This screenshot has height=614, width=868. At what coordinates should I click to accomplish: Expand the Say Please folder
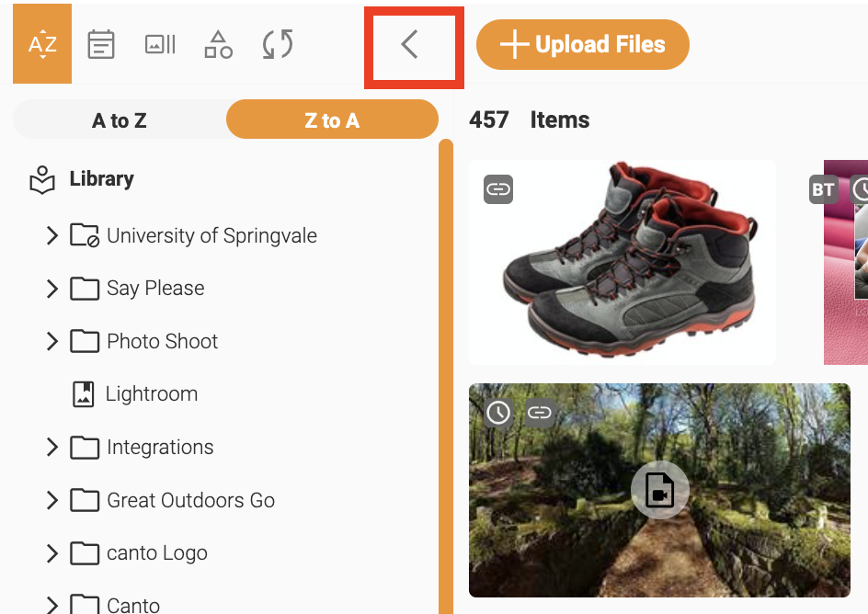(52, 289)
